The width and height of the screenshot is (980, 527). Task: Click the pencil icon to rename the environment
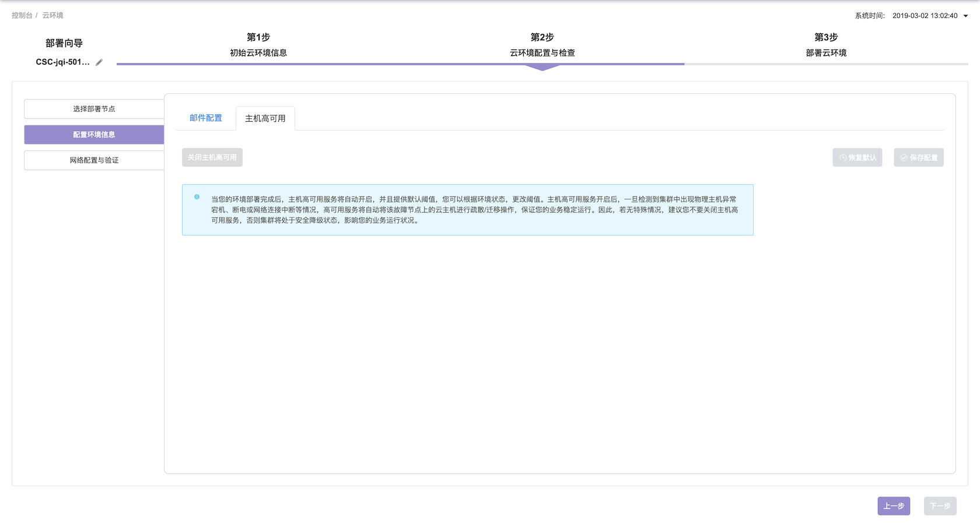click(x=99, y=62)
